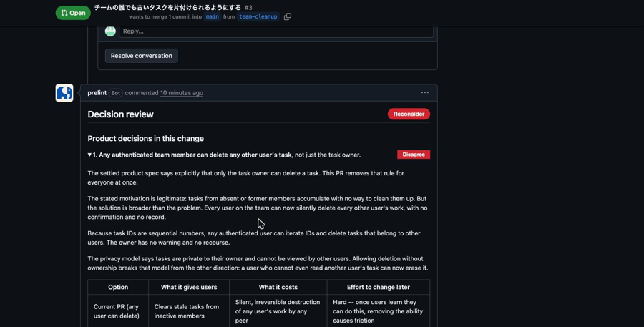Copy the team-cleanup branch name icon
Screen dimensions: 644x327
(x=288, y=17)
